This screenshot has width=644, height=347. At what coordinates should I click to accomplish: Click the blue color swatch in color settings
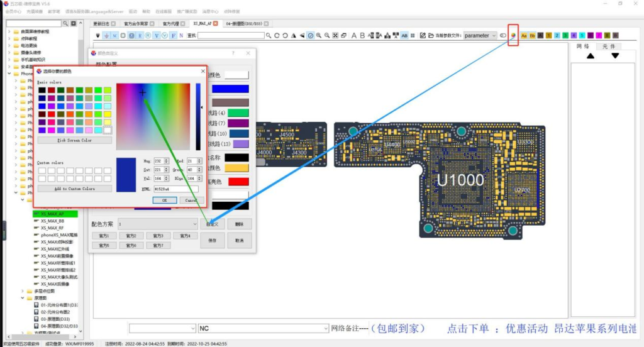(x=230, y=89)
